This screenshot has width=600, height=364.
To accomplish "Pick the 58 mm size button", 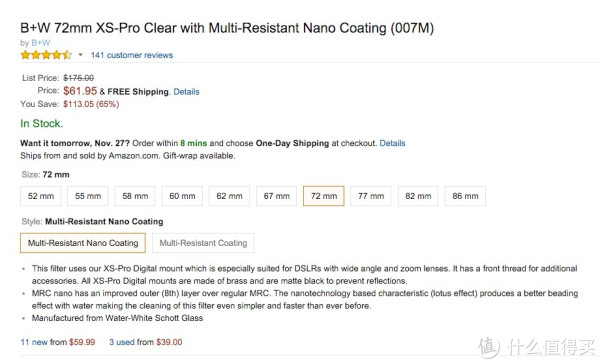I will (x=135, y=196).
